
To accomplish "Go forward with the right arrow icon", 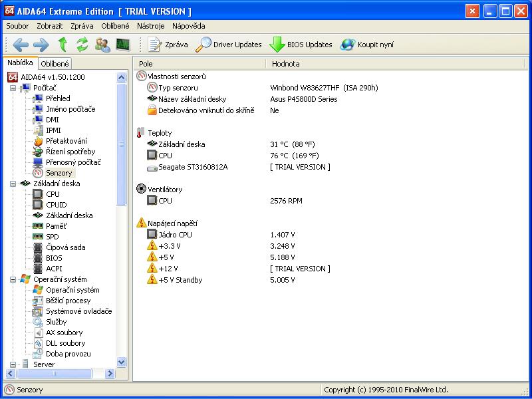I will (41, 45).
